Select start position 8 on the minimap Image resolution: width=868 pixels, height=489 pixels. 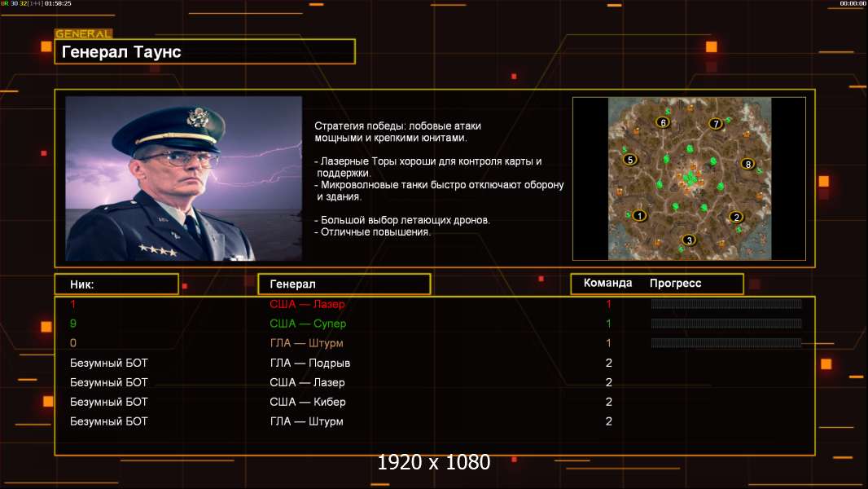pos(747,164)
